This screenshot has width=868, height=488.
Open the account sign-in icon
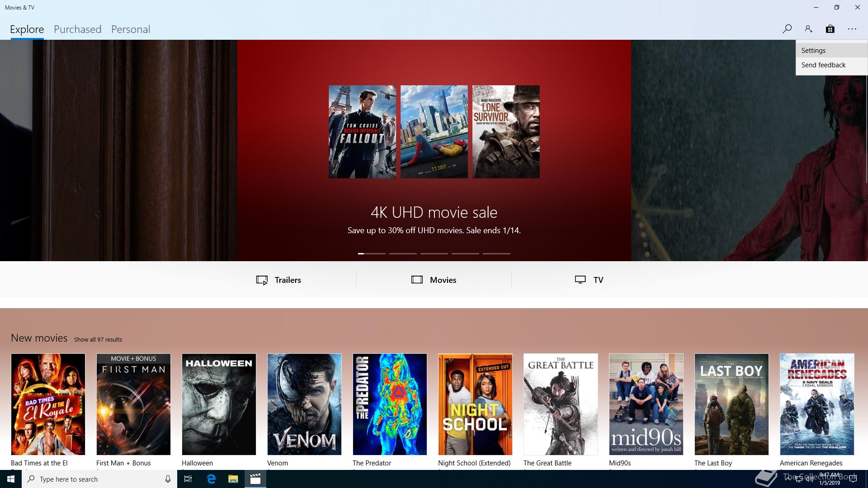click(x=808, y=29)
